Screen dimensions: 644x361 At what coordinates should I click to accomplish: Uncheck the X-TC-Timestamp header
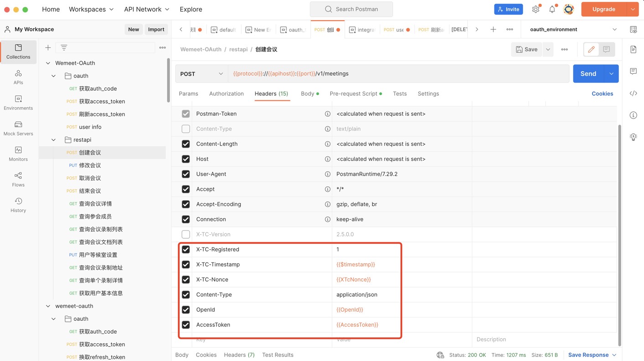[186, 264]
